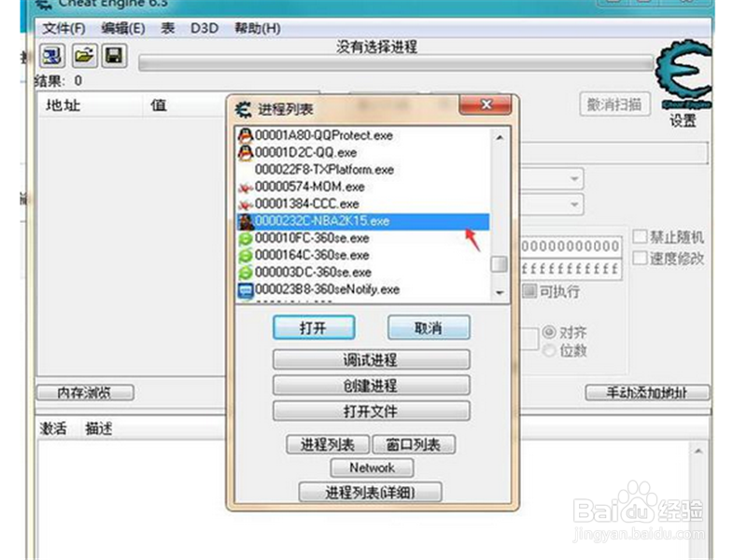Click the QQ.exe penguin icon
The image size is (747, 560).
[x=246, y=153]
